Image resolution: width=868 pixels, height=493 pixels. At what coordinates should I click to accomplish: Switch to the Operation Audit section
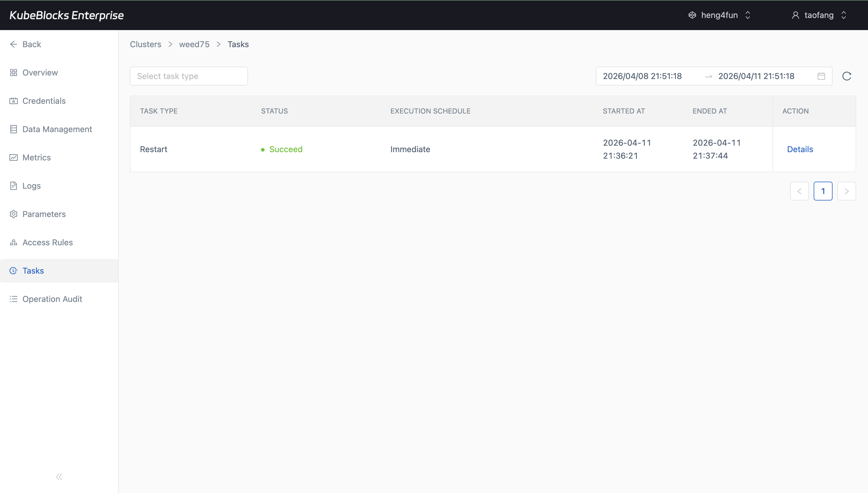[x=52, y=299]
